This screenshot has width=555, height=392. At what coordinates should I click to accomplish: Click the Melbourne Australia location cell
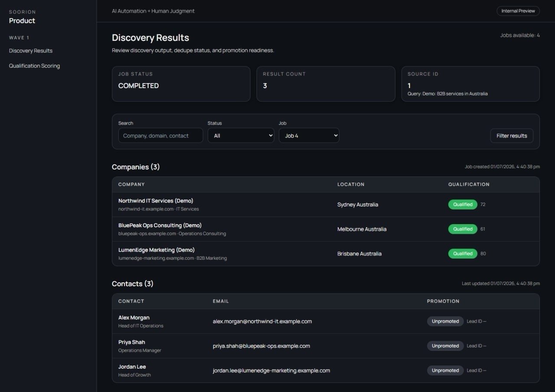point(362,229)
